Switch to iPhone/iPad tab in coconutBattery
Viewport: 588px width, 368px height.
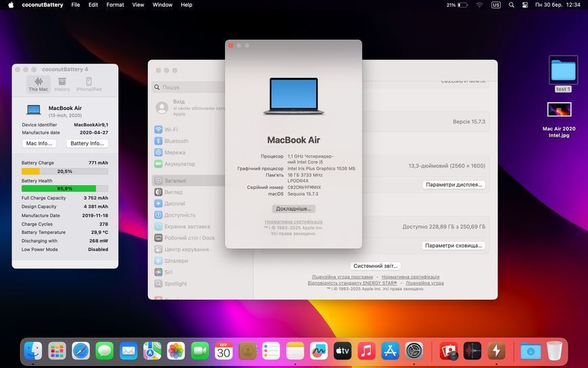coord(89,84)
